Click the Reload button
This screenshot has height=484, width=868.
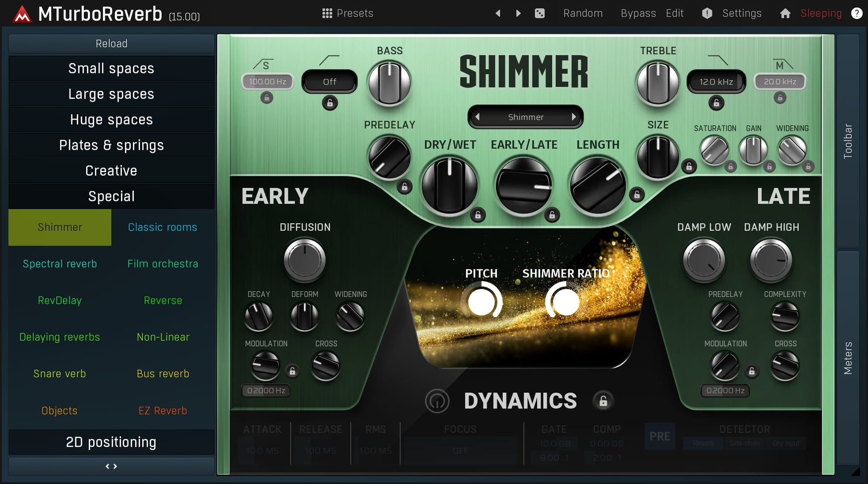[x=111, y=44]
